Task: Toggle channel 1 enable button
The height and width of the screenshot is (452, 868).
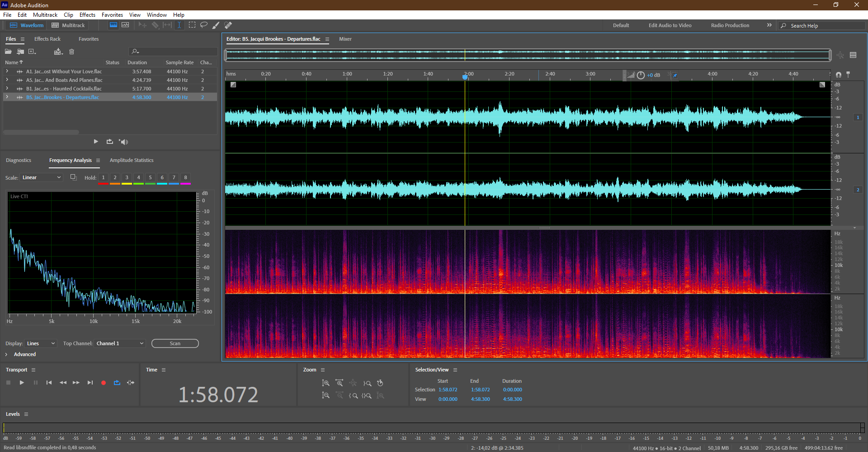Action: [x=858, y=117]
